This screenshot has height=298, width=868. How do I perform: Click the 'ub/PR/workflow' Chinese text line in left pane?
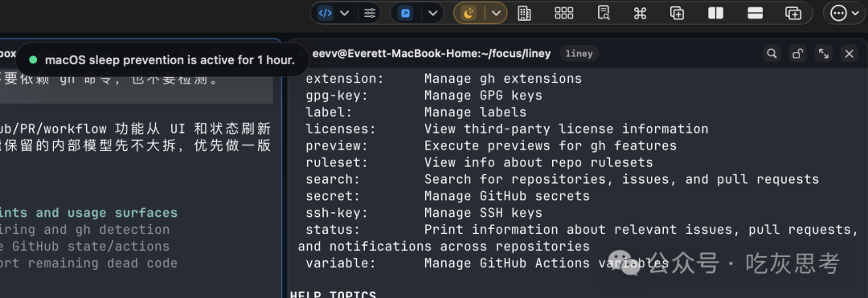(136, 129)
